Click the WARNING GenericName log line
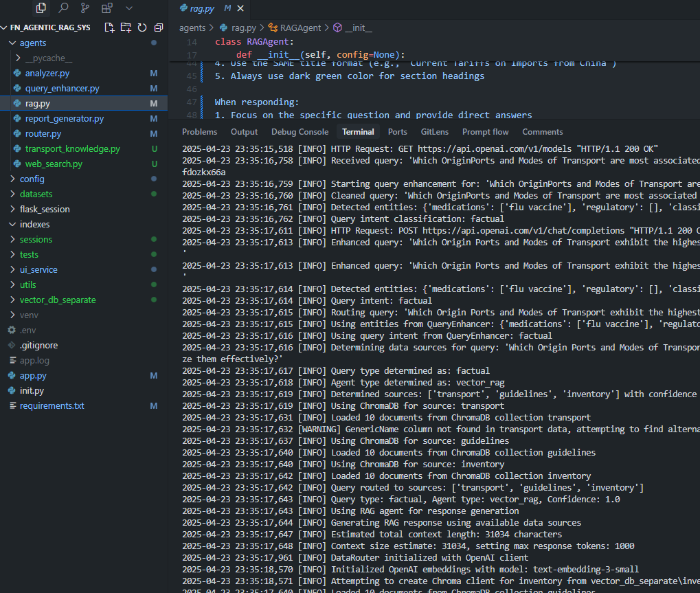This screenshot has width=700, height=593. pos(441,429)
